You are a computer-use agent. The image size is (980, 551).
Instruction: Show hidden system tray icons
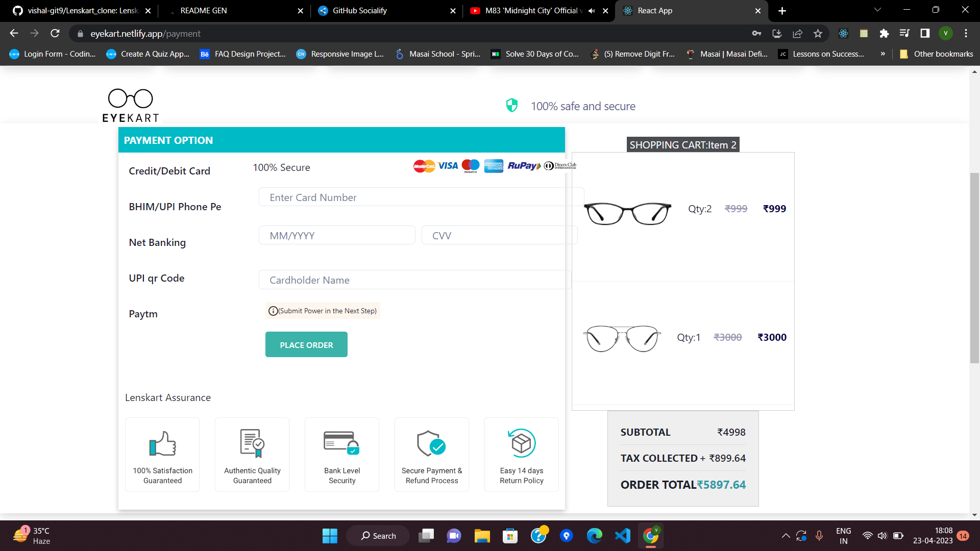786,536
